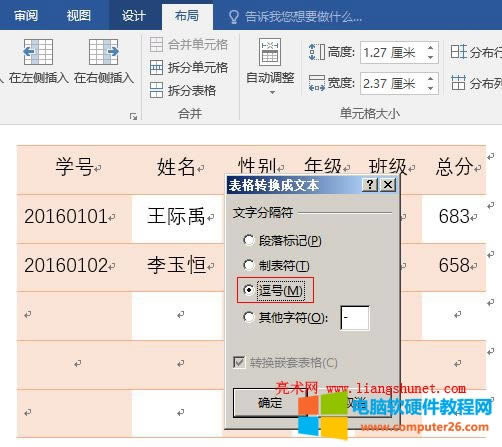Switch to the 视图 ribbon tab

79,15
